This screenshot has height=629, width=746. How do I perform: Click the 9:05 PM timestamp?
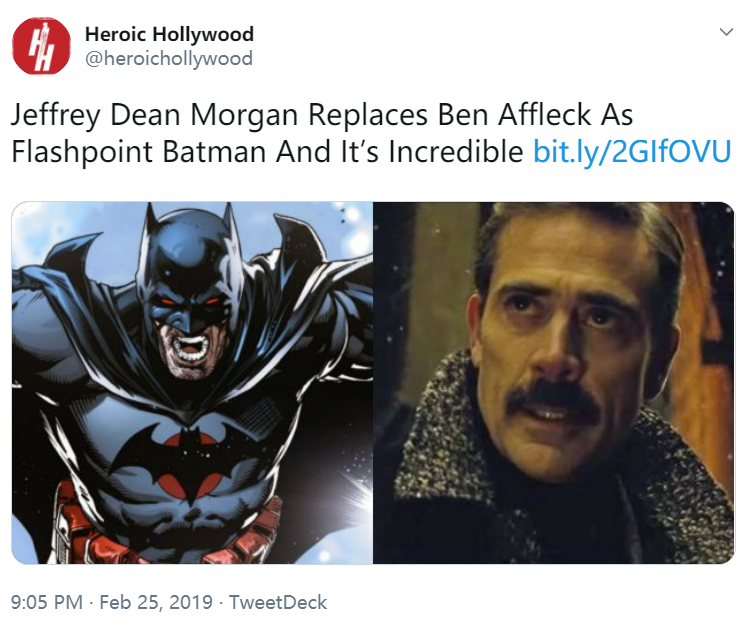(47, 602)
